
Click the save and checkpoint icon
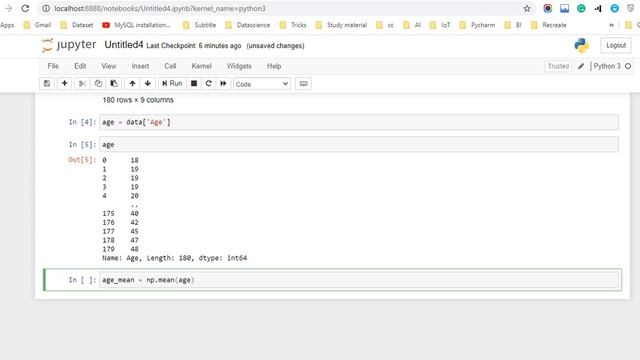point(47,84)
